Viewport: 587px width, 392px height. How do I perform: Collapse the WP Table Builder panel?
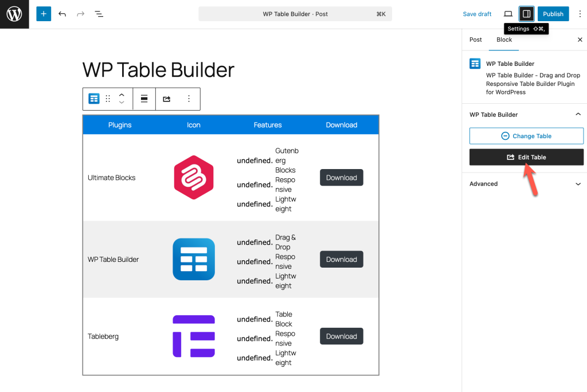578,115
